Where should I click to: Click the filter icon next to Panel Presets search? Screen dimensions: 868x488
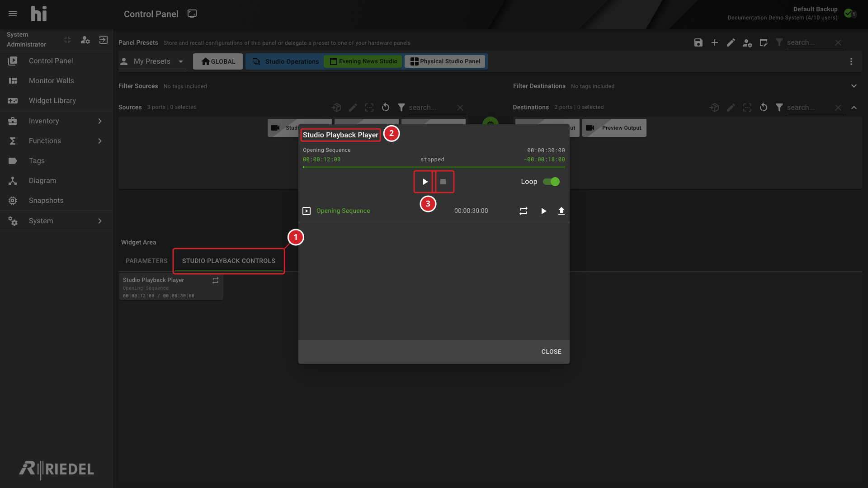[779, 42]
